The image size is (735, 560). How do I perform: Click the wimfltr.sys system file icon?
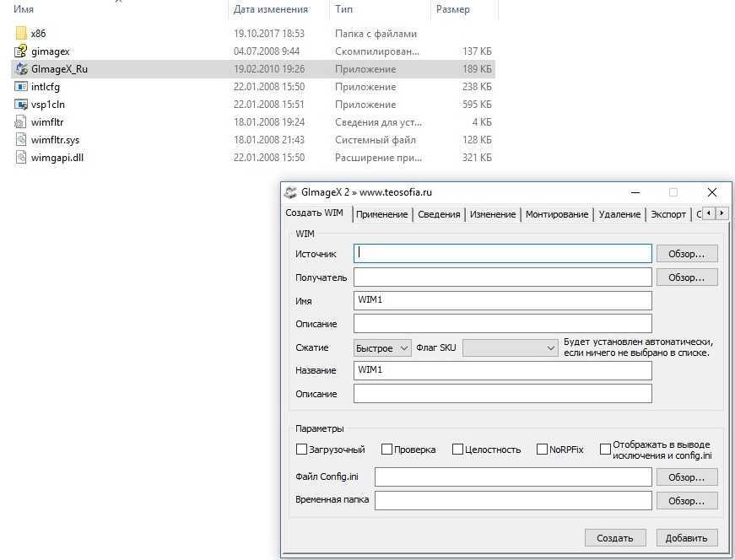click(x=22, y=140)
